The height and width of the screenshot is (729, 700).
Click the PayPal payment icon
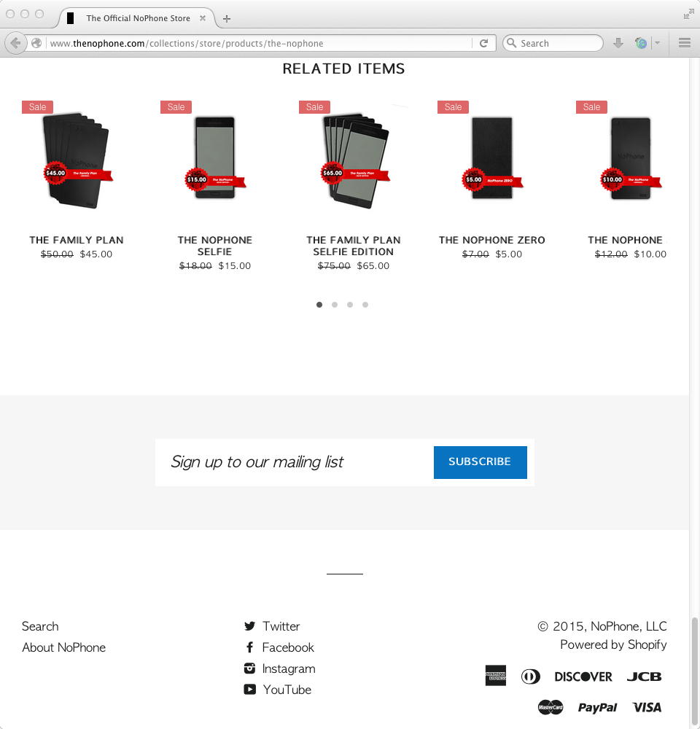[x=597, y=708]
